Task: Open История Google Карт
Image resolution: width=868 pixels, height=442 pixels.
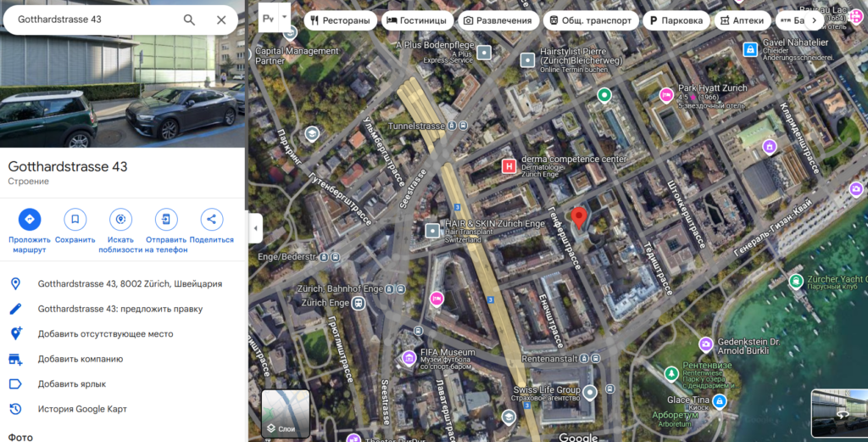Action: pyautogui.click(x=82, y=409)
